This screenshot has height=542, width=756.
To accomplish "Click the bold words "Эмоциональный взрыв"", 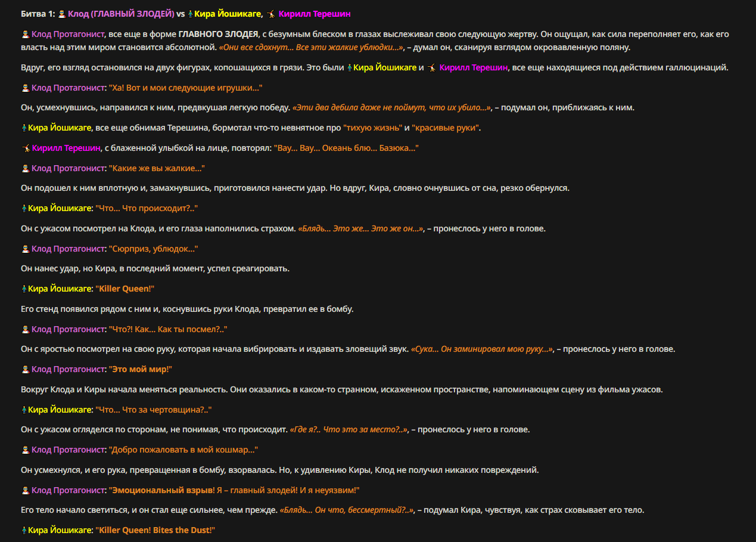I will click(x=161, y=490).
